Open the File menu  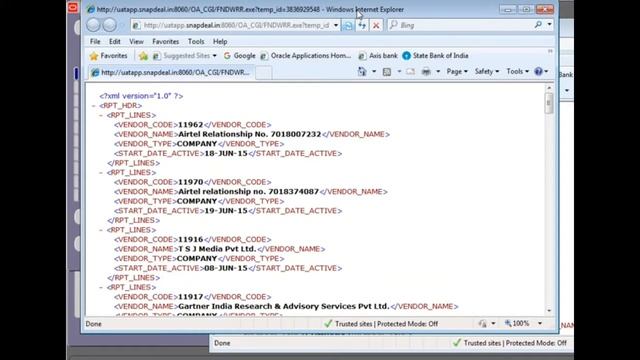(x=95, y=42)
